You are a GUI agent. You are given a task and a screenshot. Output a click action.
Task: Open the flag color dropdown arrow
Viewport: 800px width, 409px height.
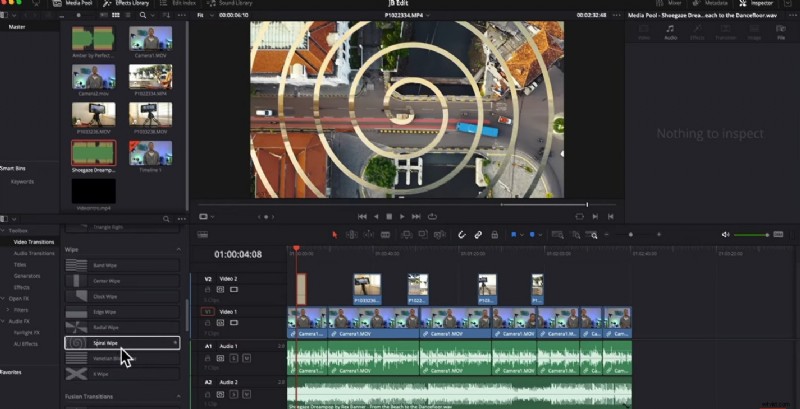coord(521,235)
